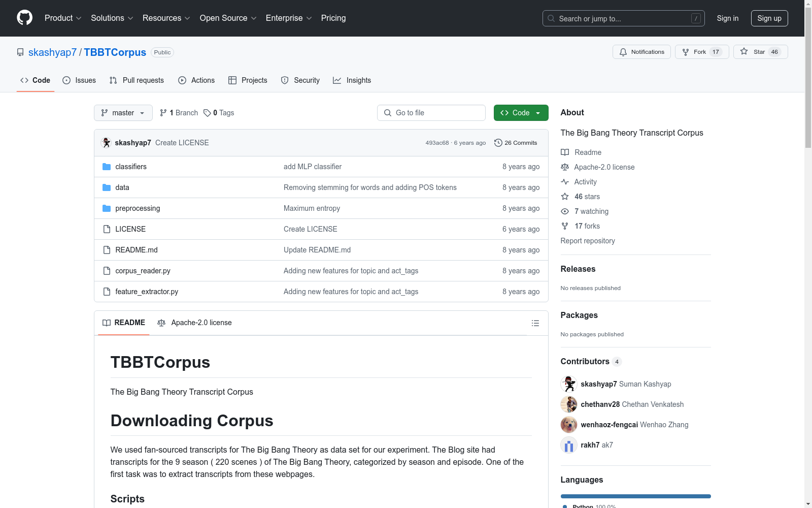Click the GitHub logo icon
This screenshot has height=508, width=812.
(24, 18)
